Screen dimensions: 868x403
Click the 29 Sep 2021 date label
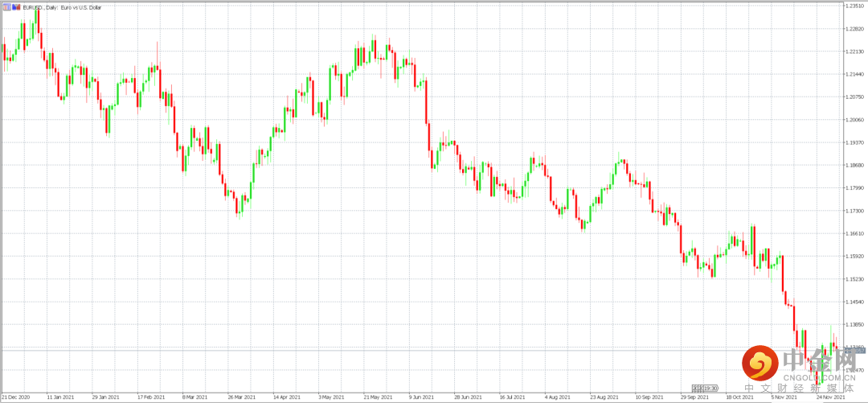694,397
